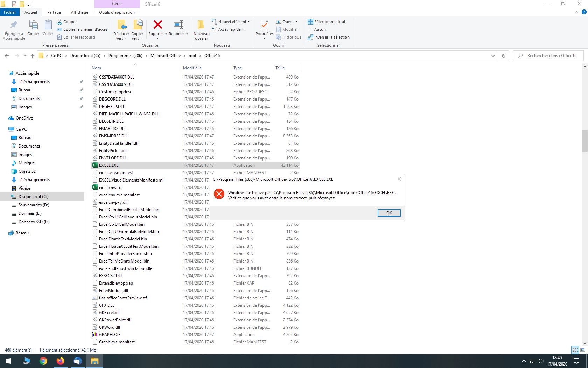Image resolution: width=588 pixels, height=368 pixels.
Task: Open the Copier vers menu
Action: 137,30
